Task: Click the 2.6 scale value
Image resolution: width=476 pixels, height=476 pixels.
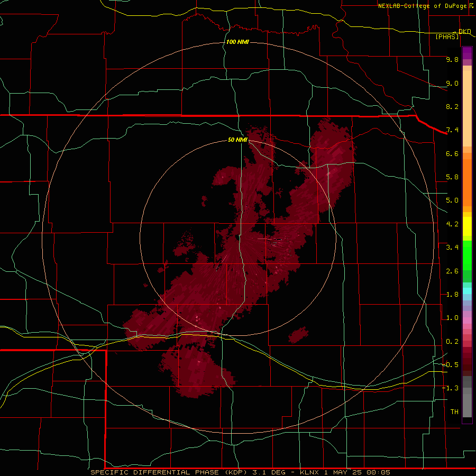Action: (452, 271)
